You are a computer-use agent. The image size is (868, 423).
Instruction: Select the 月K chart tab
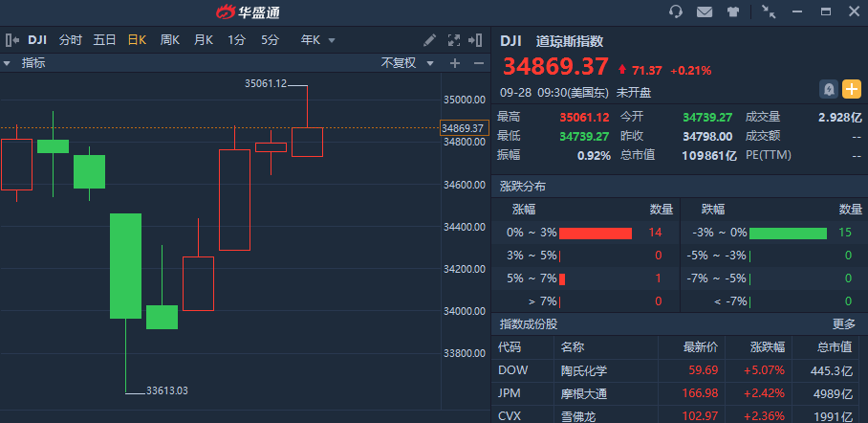pyautogui.click(x=204, y=40)
